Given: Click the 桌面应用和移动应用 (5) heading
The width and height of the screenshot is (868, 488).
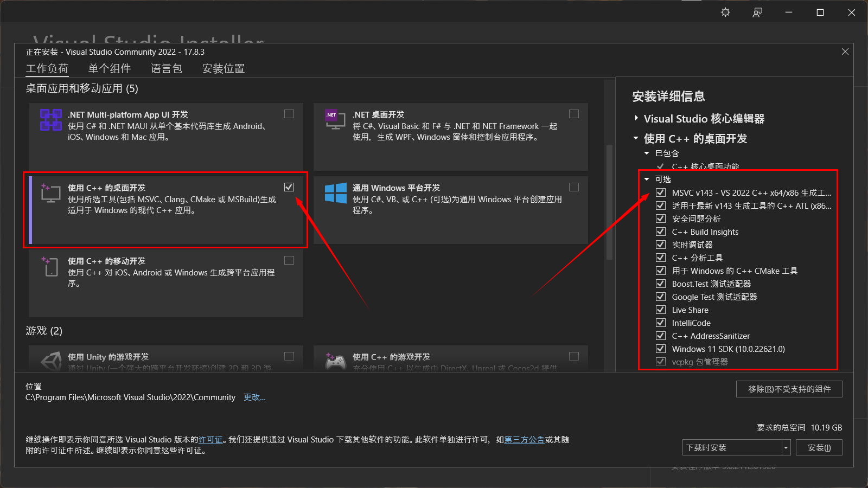Looking at the screenshot, I should tap(82, 88).
